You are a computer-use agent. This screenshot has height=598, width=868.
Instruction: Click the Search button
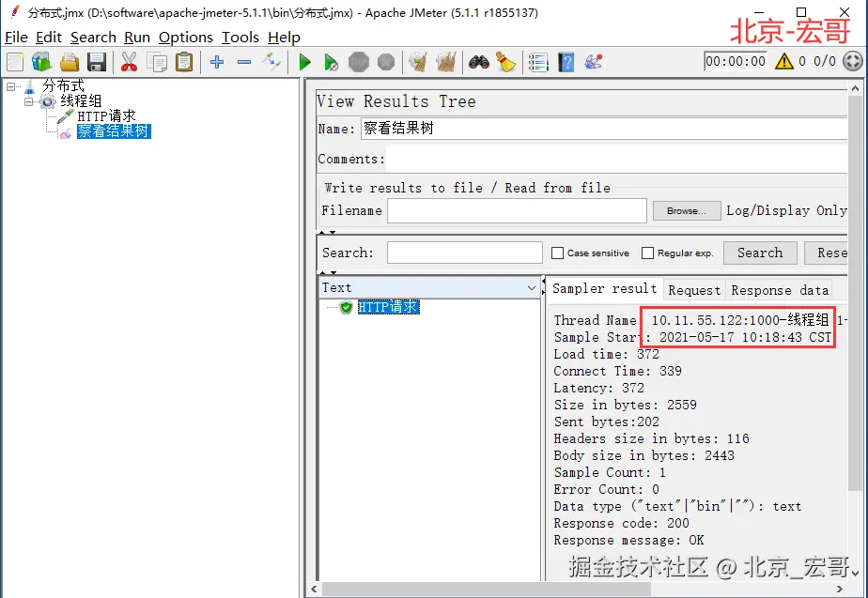tap(760, 253)
